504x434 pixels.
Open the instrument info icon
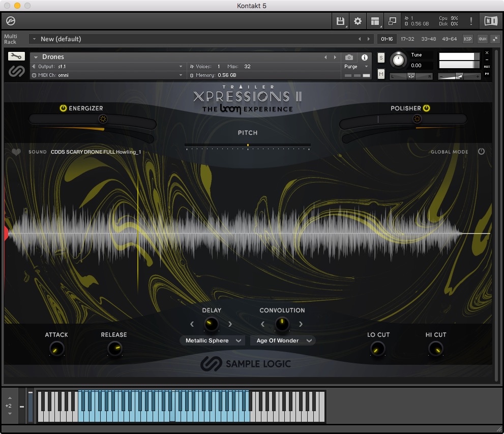coord(364,57)
